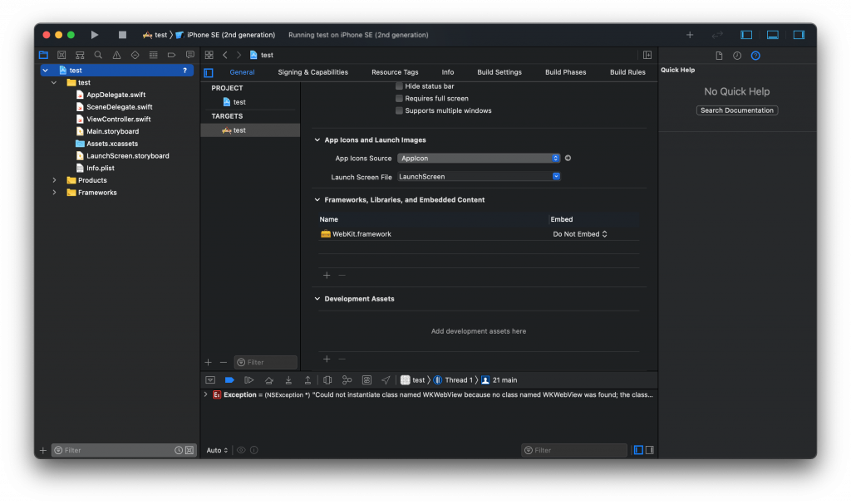Image resolution: width=851 pixels, height=504 pixels.
Task: Show the File inspector
Action: coord(719,56)
